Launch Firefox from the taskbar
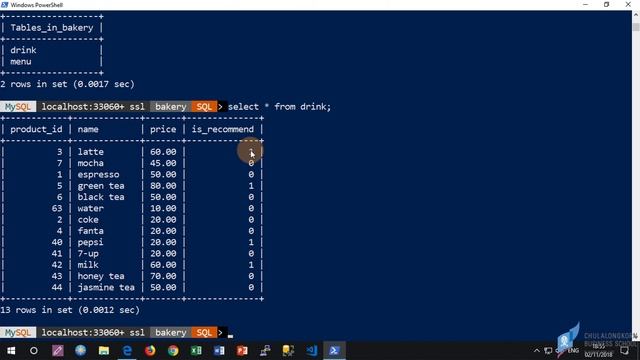The width and height of the screenshot is (640, 360). click(150, 351)
